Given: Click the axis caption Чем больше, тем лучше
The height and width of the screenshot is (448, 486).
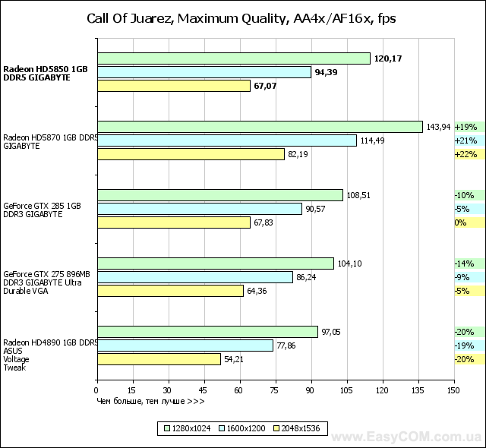Looking at the screenshot, I should point(150,401).
